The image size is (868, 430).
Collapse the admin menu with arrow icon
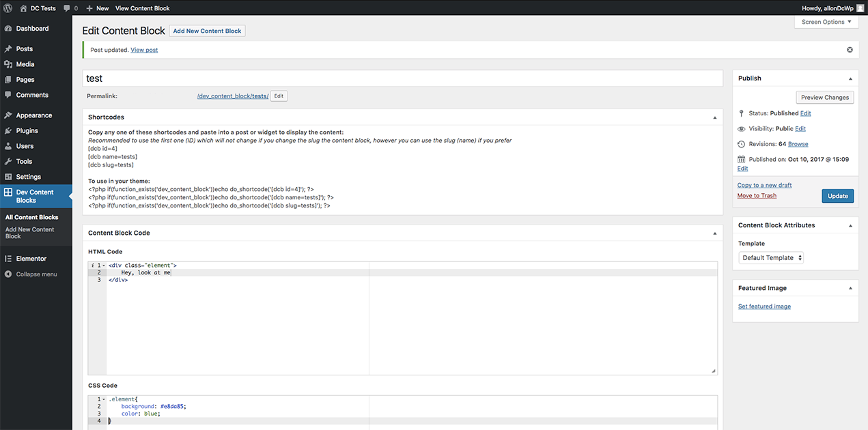pos(8,274)
